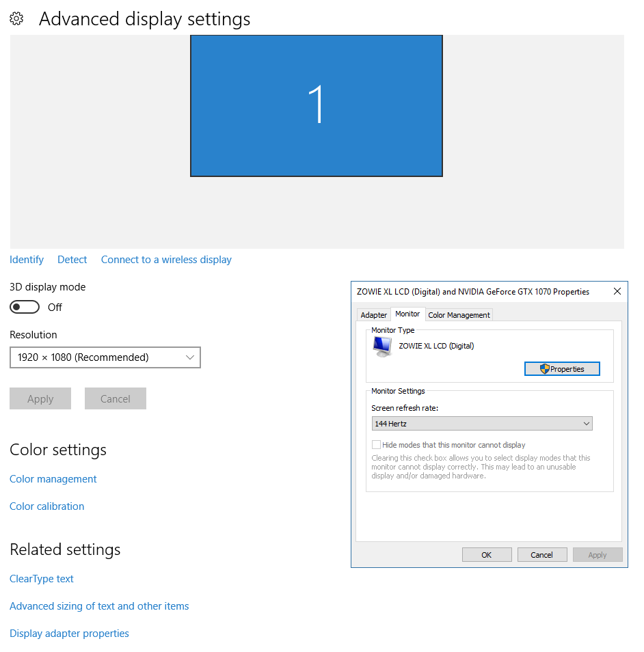Click the ZOWIE XL LCD (Digital) monitor name
644x652 pixels.
(436, 346)
